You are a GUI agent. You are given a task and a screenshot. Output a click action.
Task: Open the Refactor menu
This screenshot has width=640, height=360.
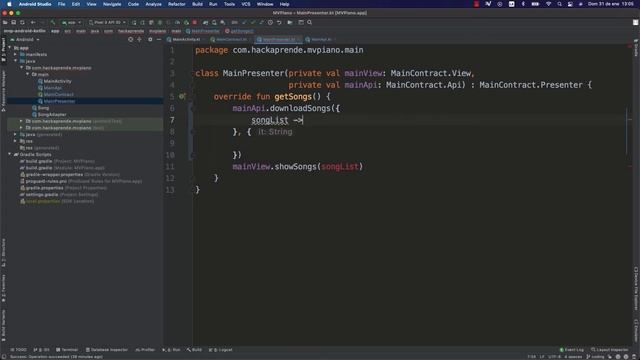point(177,4)
